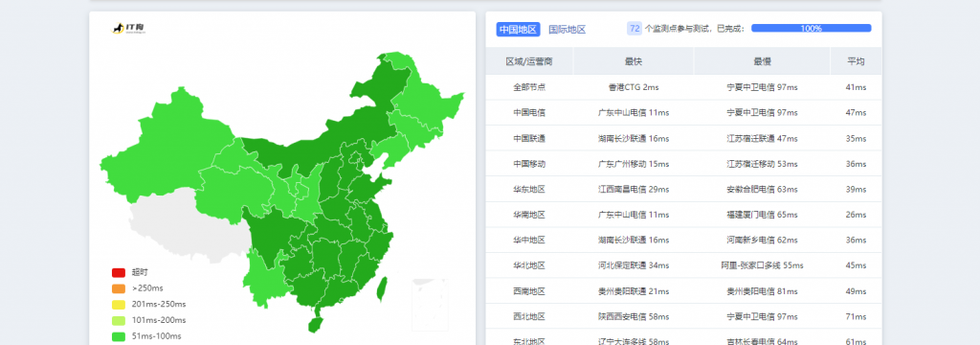Switch to the 中国地区 tab
Viewport: 980px width, 345px height.
(518, 30)
